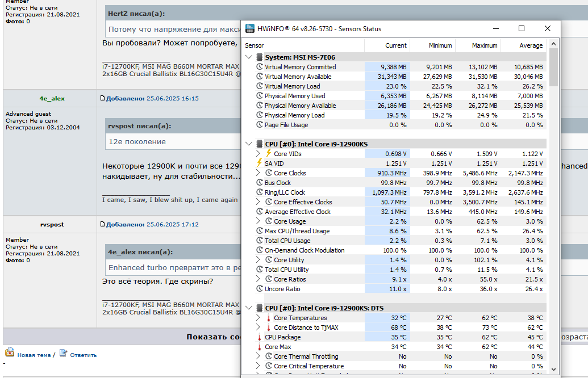Viewport: 588px width, 378px height.
Task: Expand the Core Usage sensor group
Action: (x=258, y=221)
